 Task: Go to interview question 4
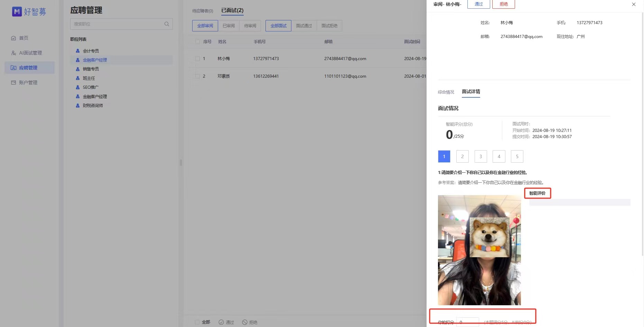pos(499,156)
